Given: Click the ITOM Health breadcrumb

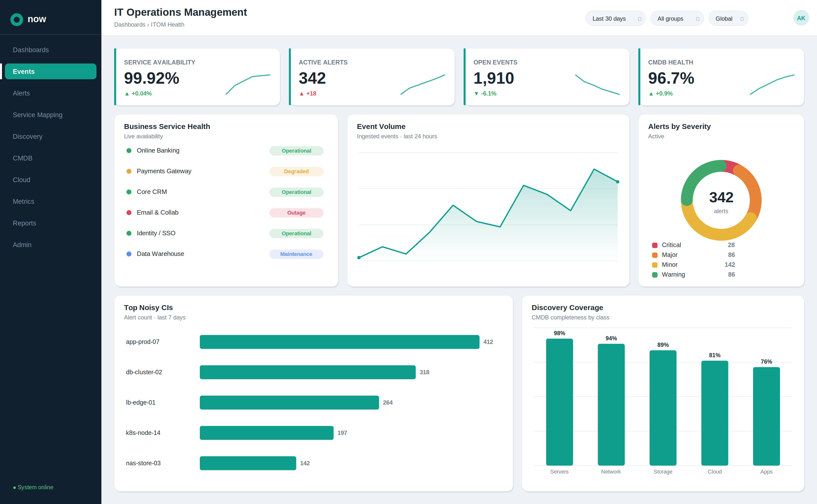Looking at the screenshot, I should (x=167, y=25).
